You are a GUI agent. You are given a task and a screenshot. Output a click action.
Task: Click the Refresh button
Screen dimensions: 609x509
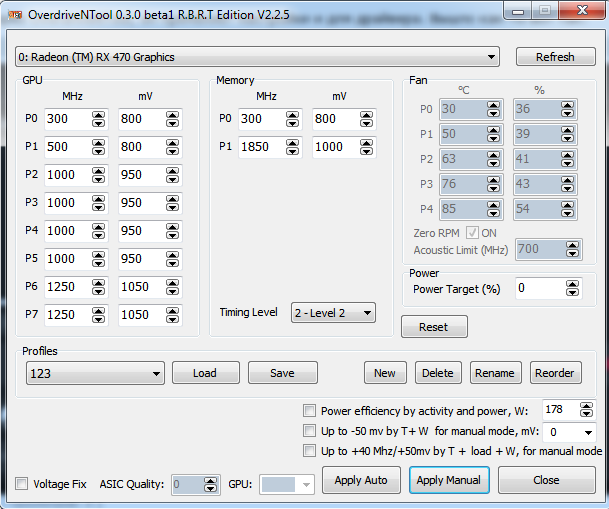click(555, 57)
